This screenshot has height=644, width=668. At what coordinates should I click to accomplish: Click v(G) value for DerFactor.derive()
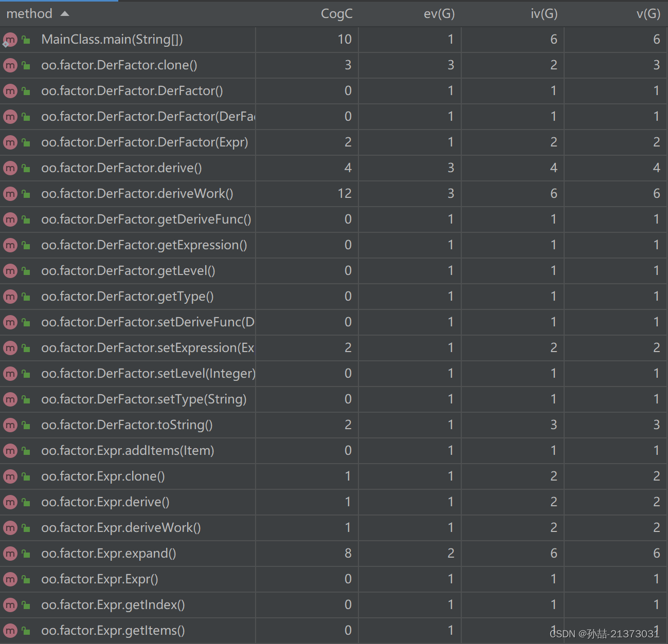point(657,168)
